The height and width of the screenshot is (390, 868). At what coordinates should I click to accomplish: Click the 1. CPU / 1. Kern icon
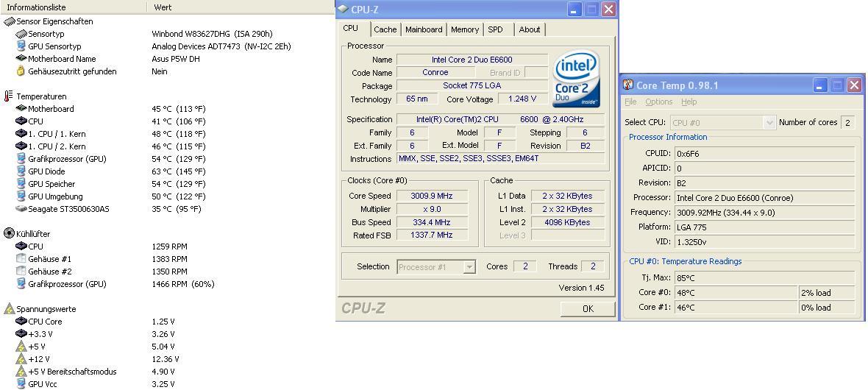21,133
